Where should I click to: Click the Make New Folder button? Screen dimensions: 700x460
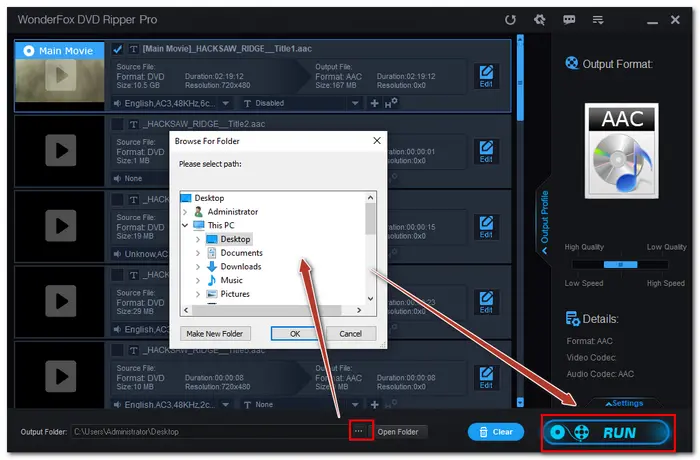tap(215, 334)
